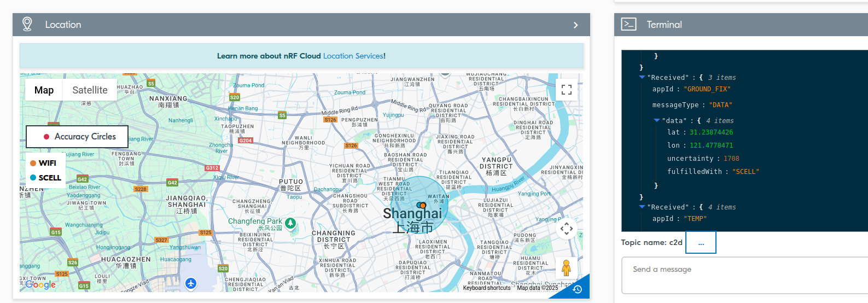Viewport: 868px width, 303px height.
Task: Click the Topic name: c2d label
Action: coord(651,242)
